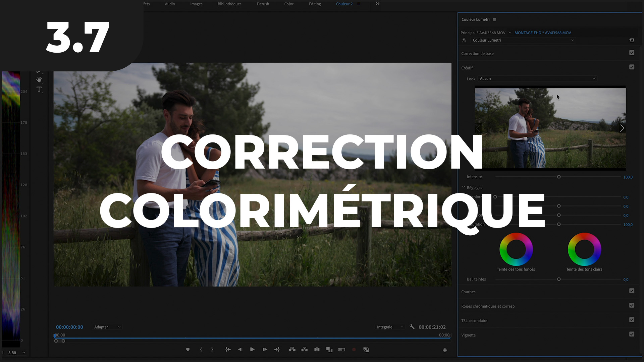Open the Adapter zoom level dropdown
Viewport: 644px width, 362px height.
pyautogui.click(x=107, y=327)
